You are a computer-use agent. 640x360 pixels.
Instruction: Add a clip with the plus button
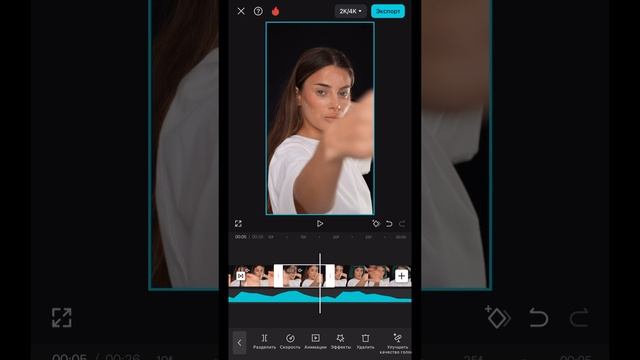pyautogui.click(x=402, y=276)
